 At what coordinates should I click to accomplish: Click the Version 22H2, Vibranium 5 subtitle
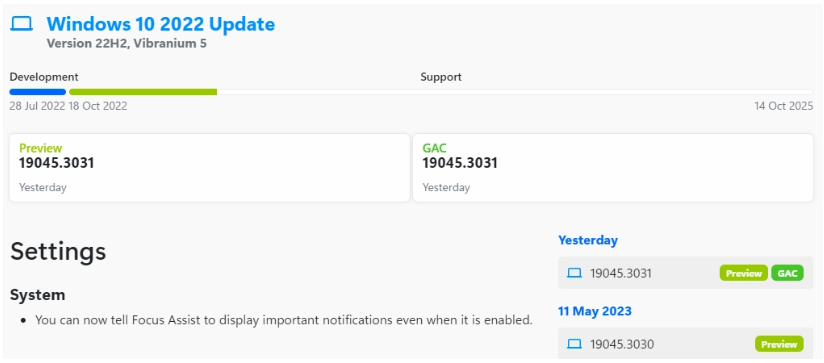[x=126, y=43]
